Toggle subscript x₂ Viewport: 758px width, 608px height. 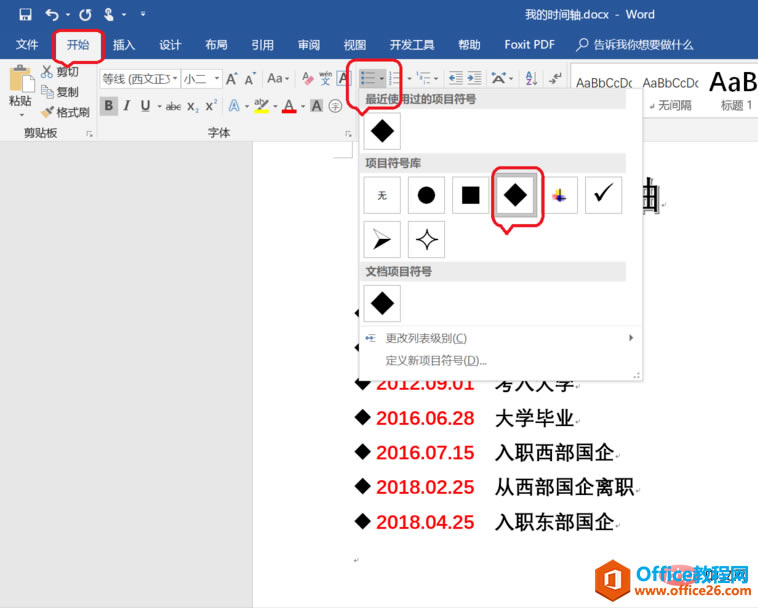pyautogui.click(x=192, y=107)
